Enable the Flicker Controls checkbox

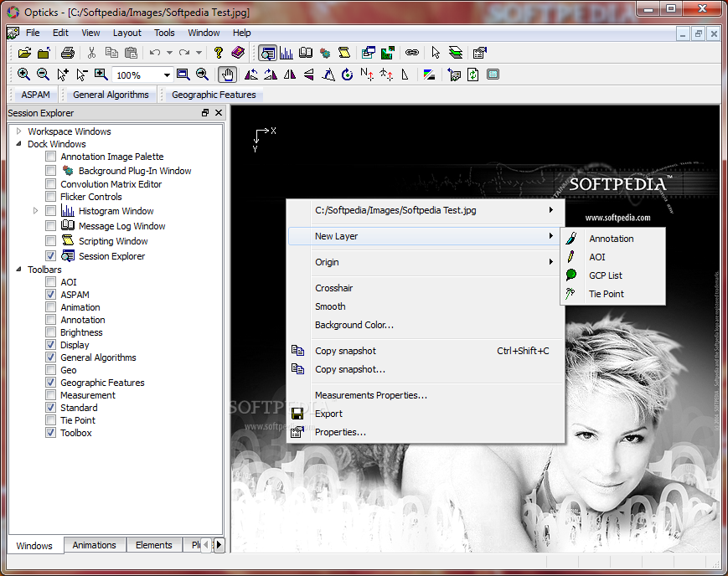(x=50, y=197)
